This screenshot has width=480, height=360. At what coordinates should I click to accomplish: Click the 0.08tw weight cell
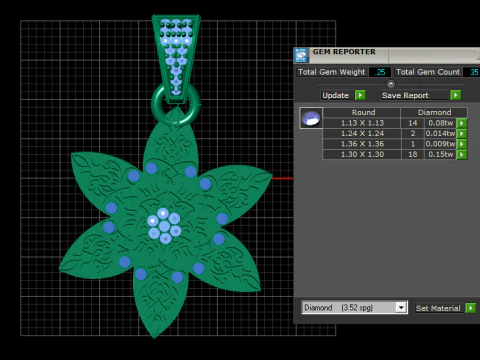pos(440,123)
